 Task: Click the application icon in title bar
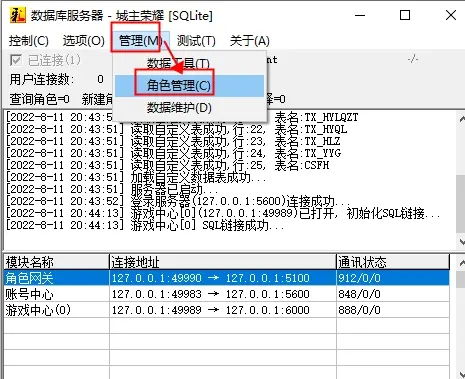coord(17,15)
